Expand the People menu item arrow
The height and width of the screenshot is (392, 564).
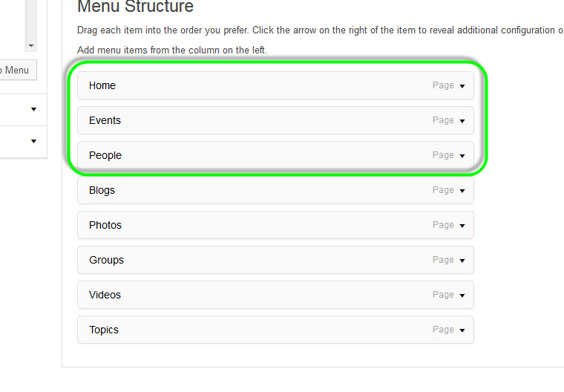[x=462, y=156]
